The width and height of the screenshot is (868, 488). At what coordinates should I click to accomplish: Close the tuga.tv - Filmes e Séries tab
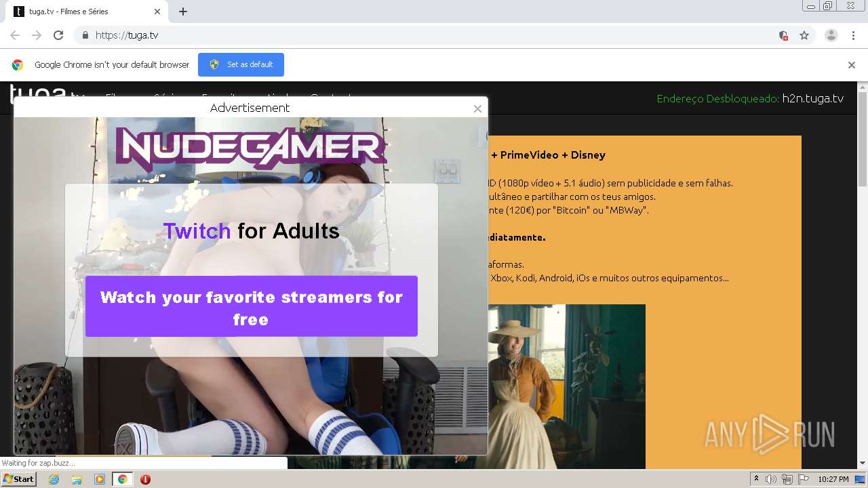157,12
